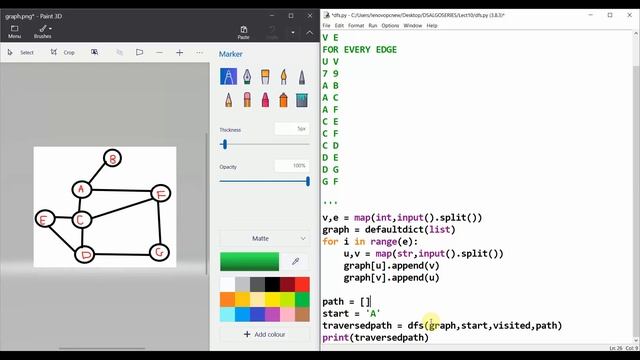Click the 3D view flag icon

coord(140,52)
